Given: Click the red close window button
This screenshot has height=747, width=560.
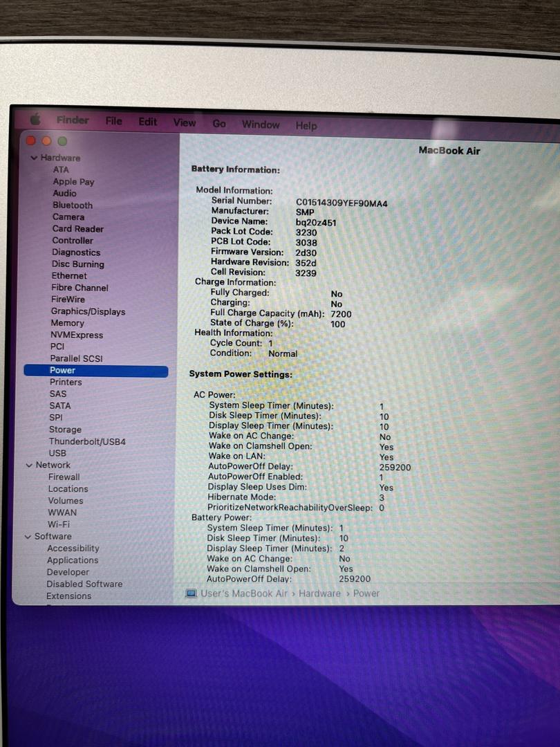Looking at the screenshot, I should point(31,140).
